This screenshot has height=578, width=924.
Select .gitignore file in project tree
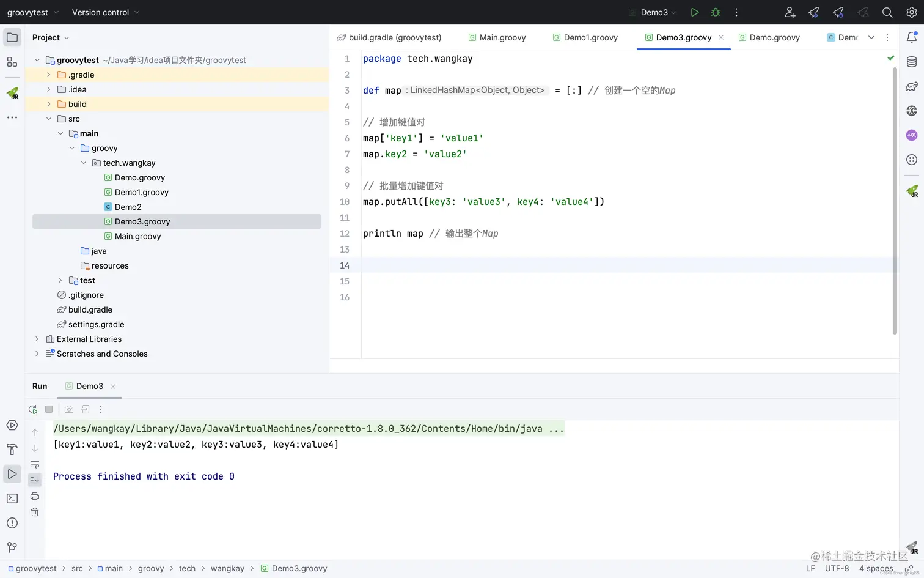coord(81,295)
